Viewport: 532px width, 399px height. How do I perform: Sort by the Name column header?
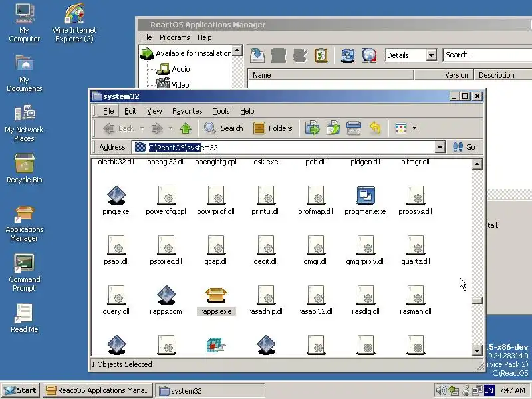[331, 75]
